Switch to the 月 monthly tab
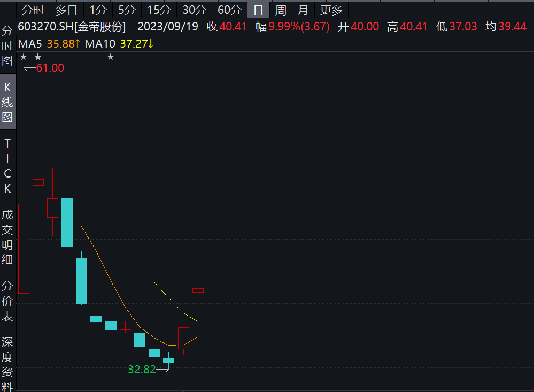The height and width of the screenshot is (392, 534). [303, 10]
